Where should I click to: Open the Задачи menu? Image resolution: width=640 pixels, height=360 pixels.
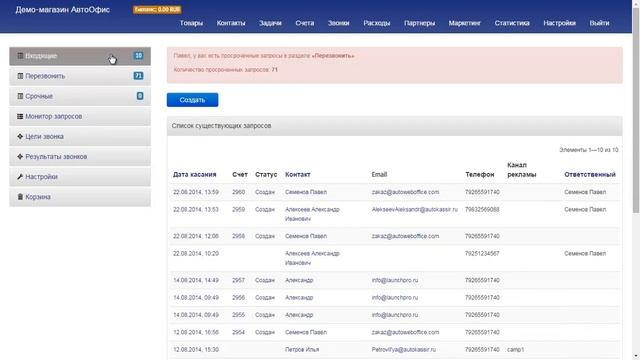tap(270, 23)
